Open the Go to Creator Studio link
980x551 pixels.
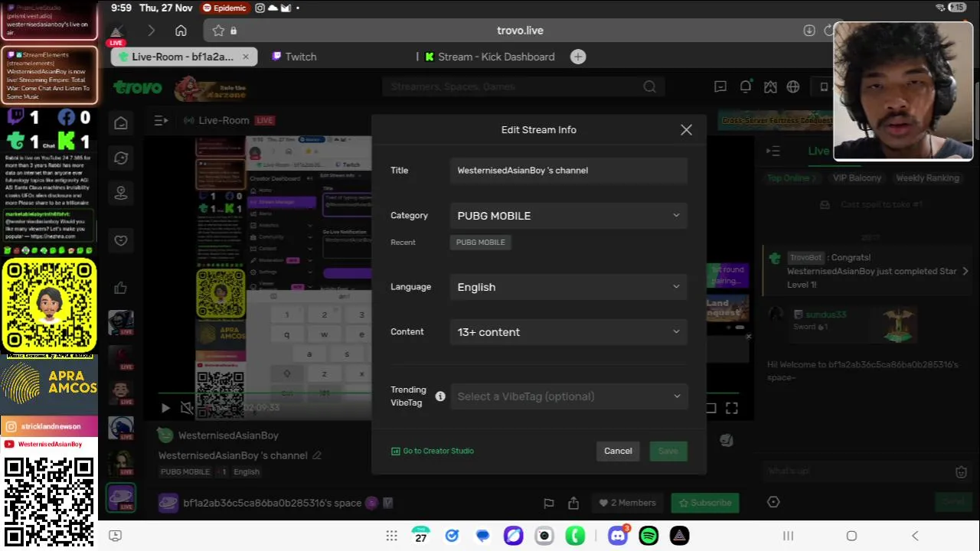click(433, 451)
